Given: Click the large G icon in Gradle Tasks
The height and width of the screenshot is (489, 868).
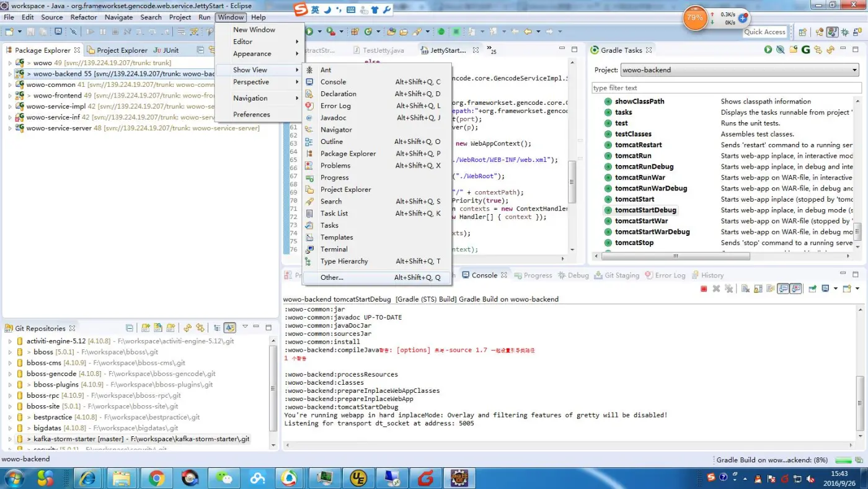Looking at the screenshot, I should point(805,50).
